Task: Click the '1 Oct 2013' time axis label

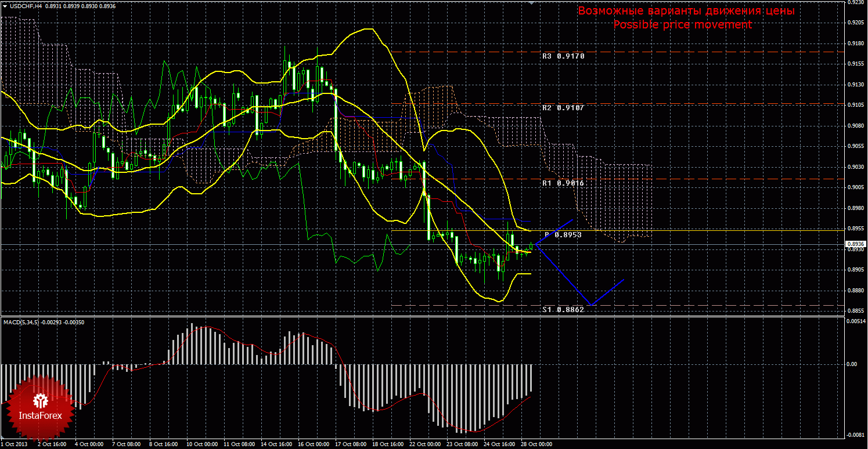Action: click(15, 444)
